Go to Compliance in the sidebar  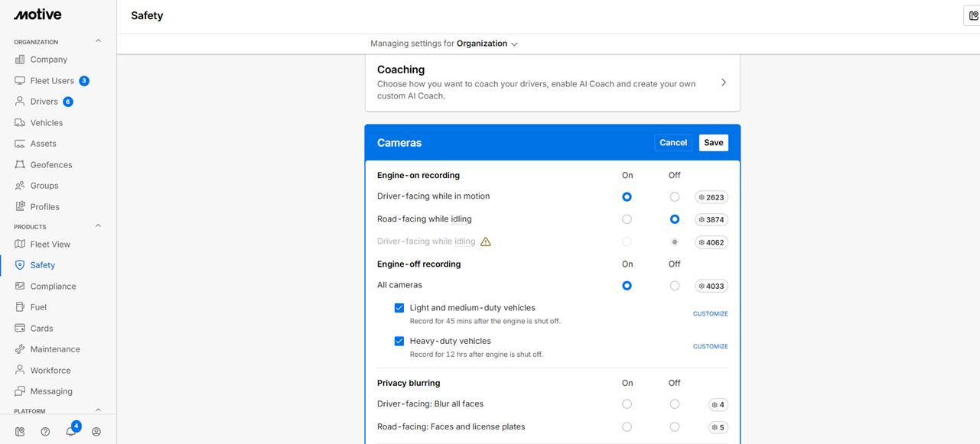(x=53, y=287)
